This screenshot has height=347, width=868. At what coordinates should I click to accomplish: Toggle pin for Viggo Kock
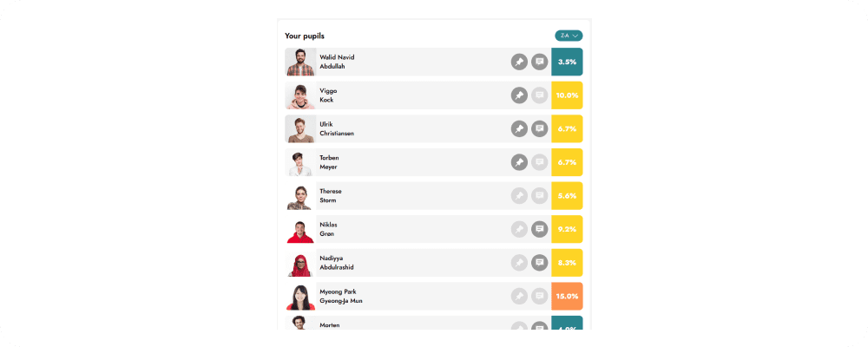[519, 95]
